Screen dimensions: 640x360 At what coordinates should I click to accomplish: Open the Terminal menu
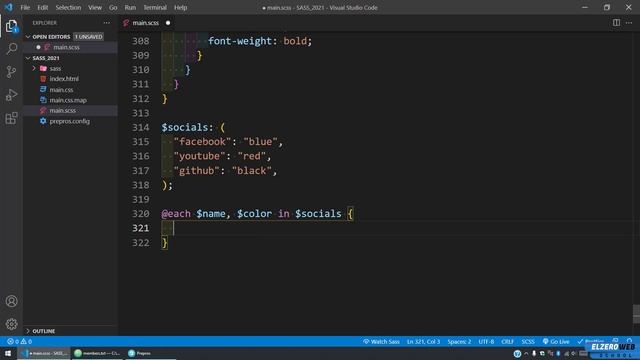(x=155, y=7)
